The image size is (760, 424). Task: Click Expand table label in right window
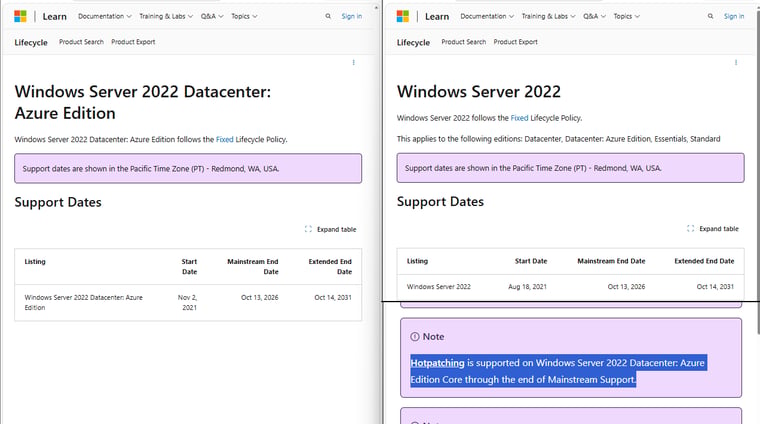point(719,229)
